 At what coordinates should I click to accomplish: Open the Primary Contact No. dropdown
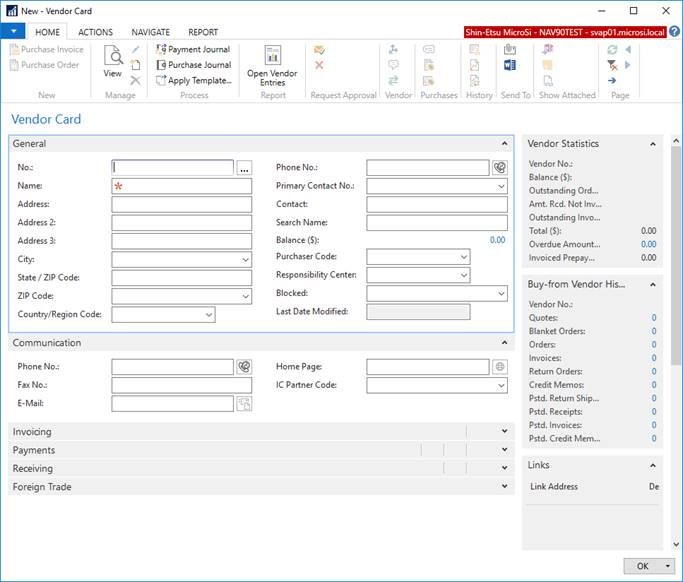pos(501,186)
